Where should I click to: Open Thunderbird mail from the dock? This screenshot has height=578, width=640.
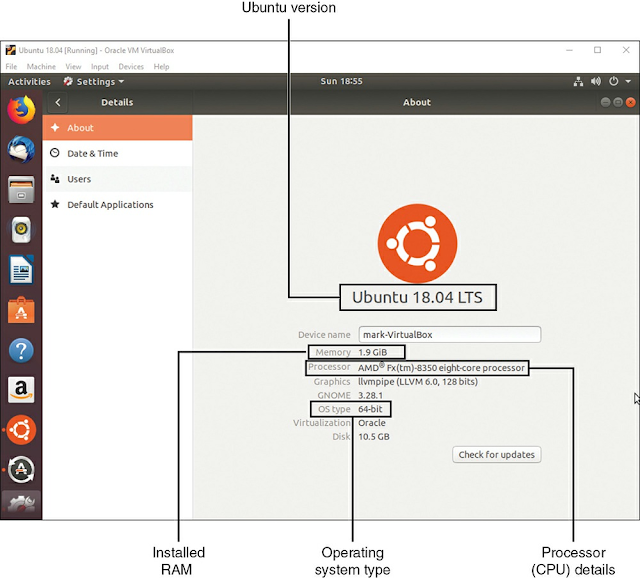pyautogui.click(x=21, y=150)
